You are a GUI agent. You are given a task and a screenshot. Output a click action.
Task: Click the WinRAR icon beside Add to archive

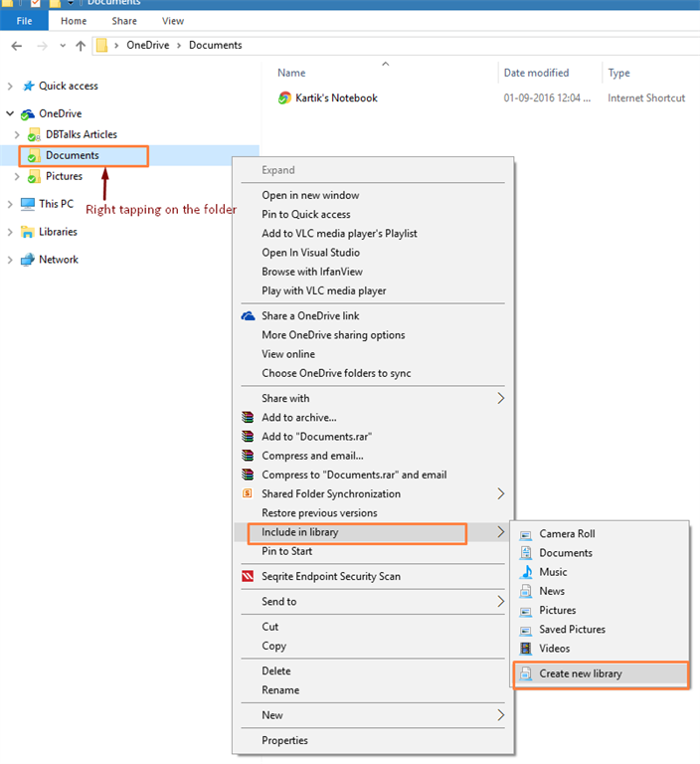[249, 418]
